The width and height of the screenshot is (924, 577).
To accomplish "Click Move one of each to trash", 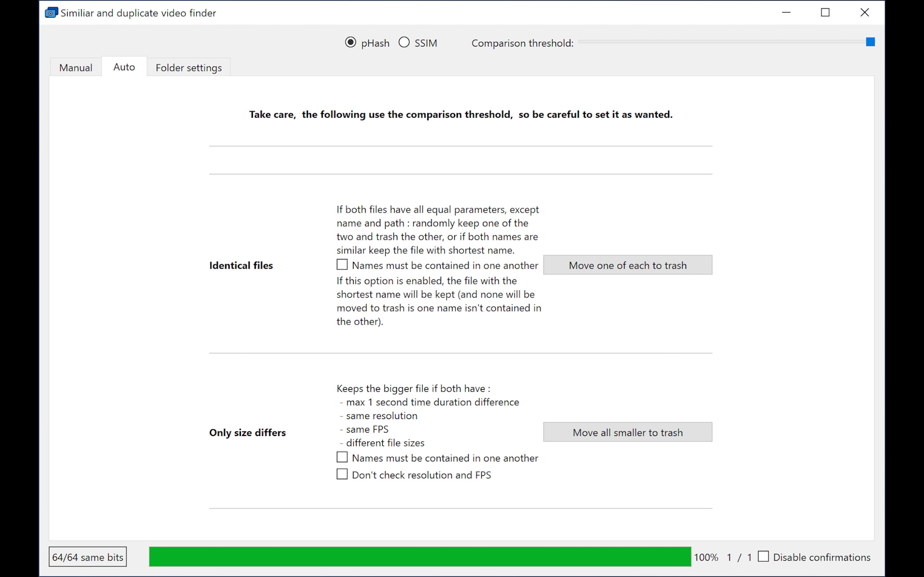I will tap(627, 265).
